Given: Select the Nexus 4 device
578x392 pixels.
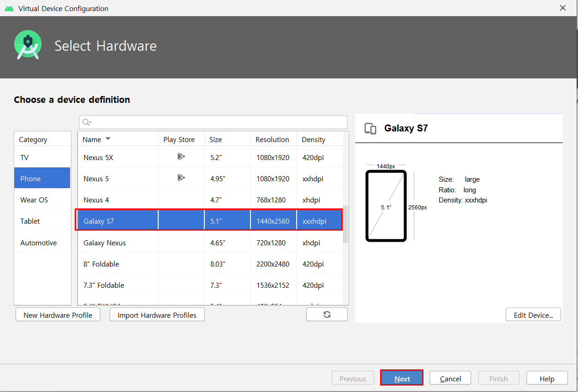Looking at the screenshot, I should tap(210, 200).
